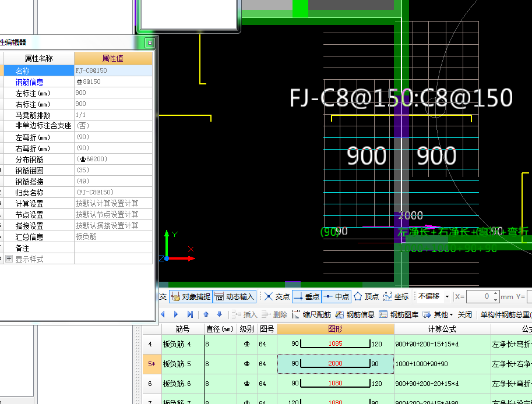Image resolution: width=532 pixels, height=404 pixels.
Task: Jump to last rebar record
Action: tap(190, 314)
